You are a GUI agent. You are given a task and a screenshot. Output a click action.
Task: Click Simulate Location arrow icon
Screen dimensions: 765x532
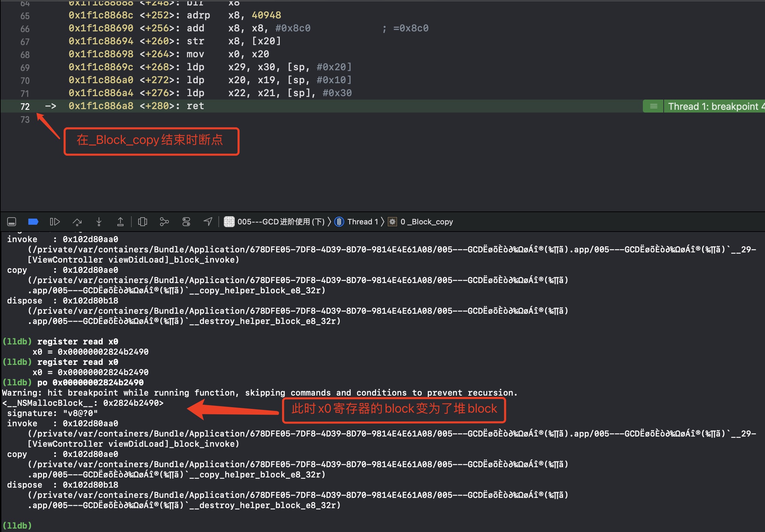tap(208, 222)
